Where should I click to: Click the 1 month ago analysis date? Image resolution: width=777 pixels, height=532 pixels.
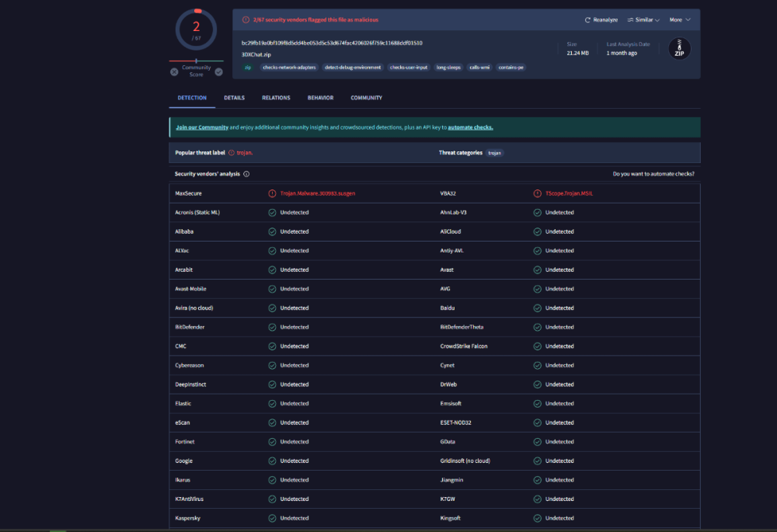622,53
